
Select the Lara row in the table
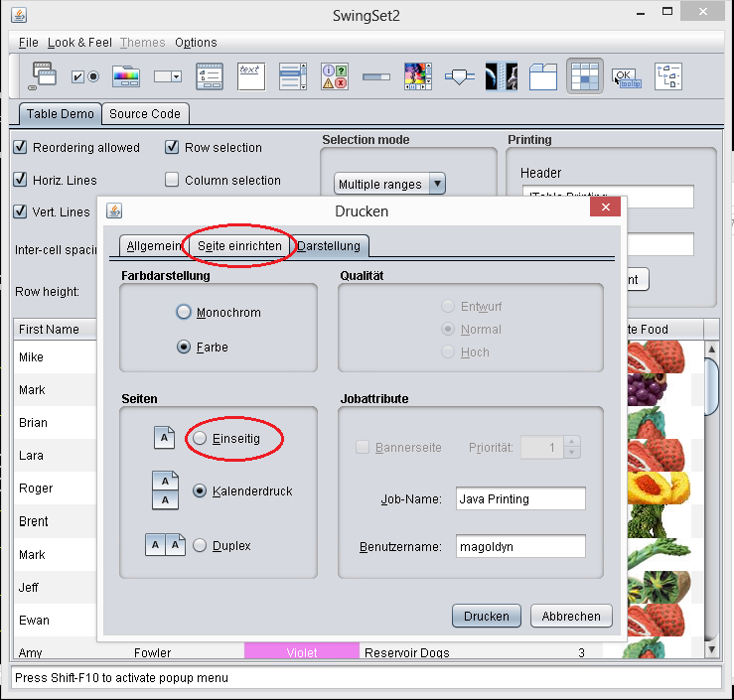coord(56,456)
